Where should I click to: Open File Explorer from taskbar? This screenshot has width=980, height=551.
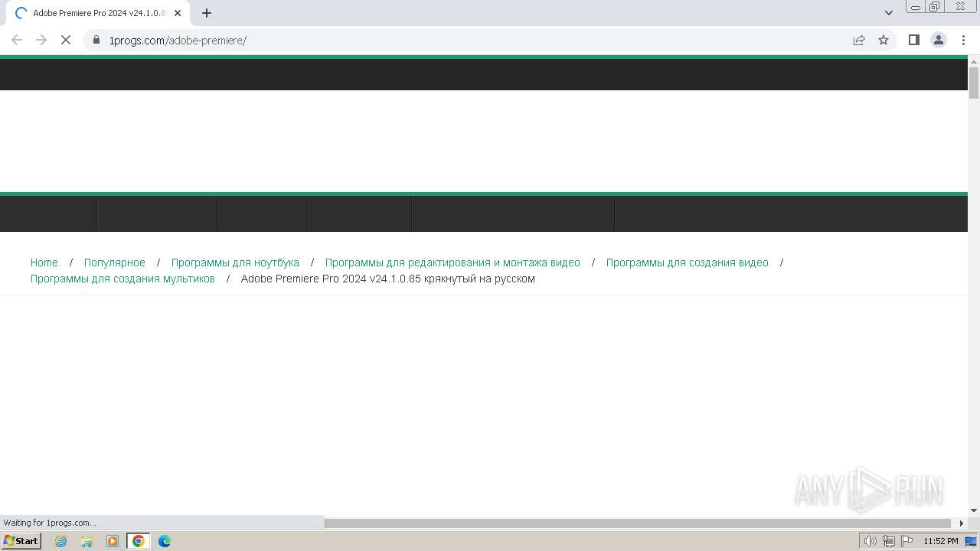coord(87,541)
